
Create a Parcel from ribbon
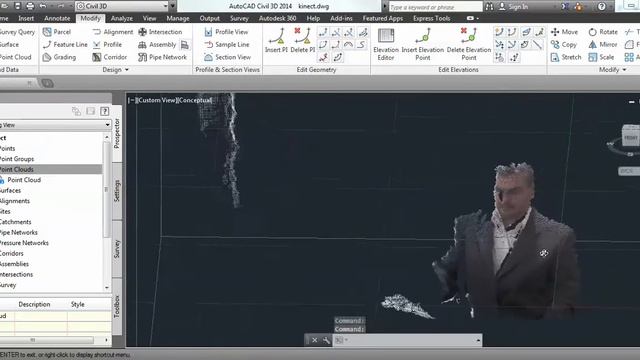pos(57,32)
